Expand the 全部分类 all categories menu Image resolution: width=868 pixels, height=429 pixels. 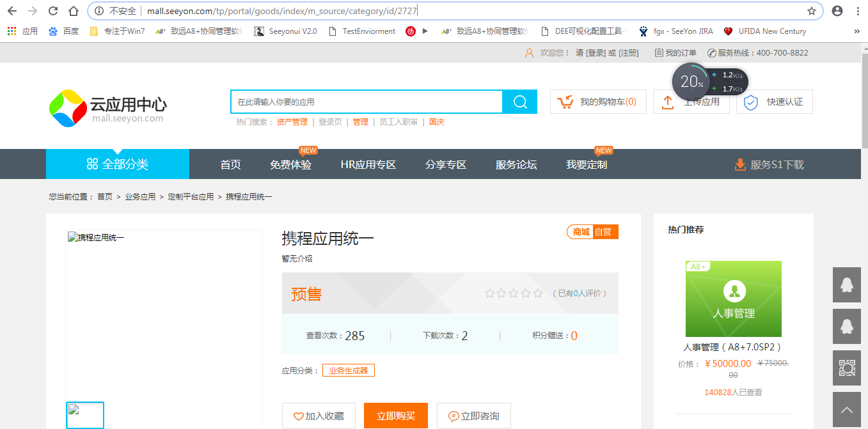click(x=118, y=164)
